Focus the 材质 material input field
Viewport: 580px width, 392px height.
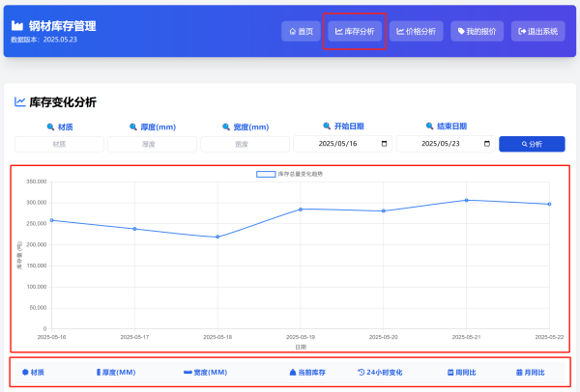(x=59, y=144)
